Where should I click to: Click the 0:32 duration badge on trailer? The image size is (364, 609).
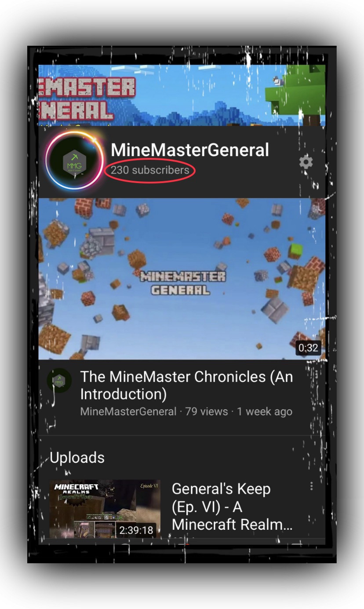(308, 348)
